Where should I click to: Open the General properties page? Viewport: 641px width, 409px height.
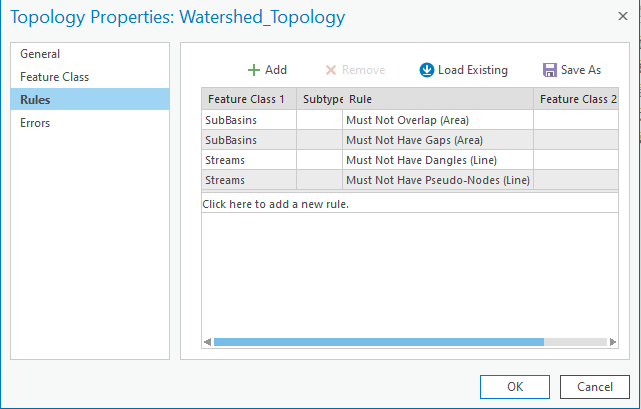[40, 54]
